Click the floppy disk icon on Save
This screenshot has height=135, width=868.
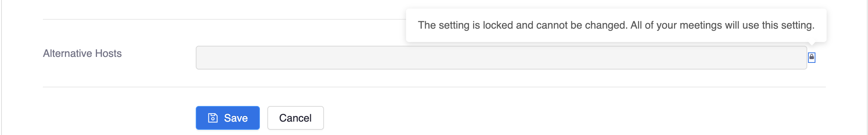[x=213, y=118]
